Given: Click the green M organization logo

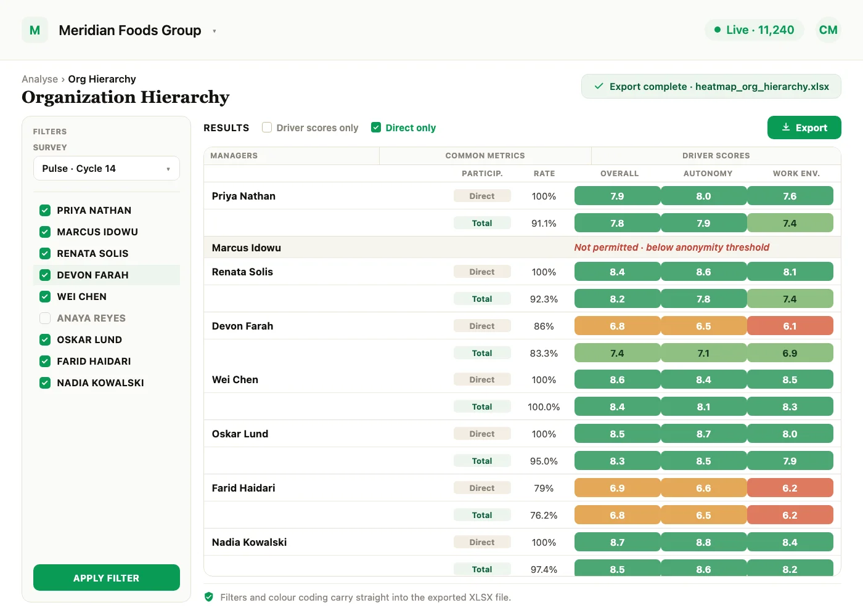Looking at the screenshot, I should pos(35,30).
